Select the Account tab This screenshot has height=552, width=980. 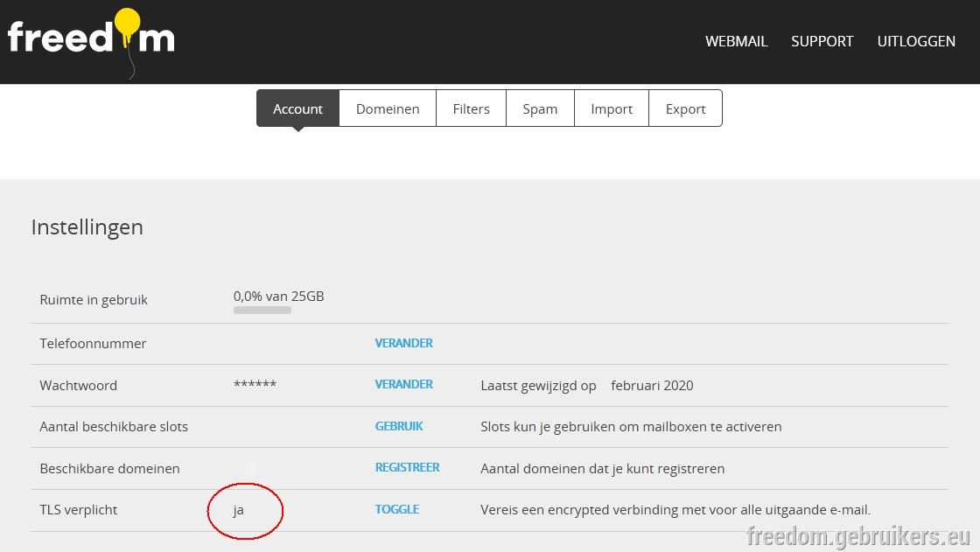[x=297, y=108]
